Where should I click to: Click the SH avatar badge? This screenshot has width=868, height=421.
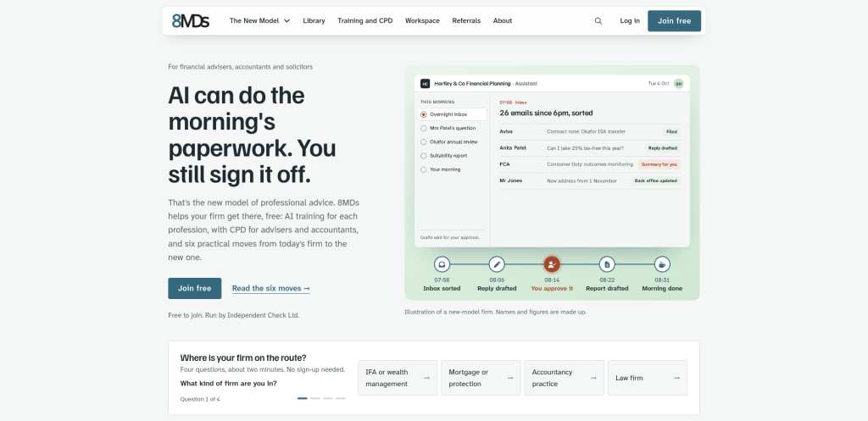pos(678,84)
